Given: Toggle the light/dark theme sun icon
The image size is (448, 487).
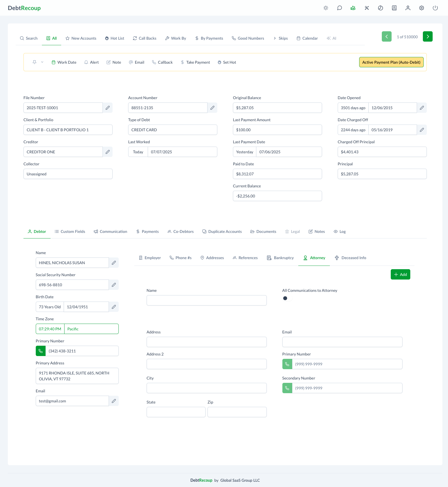Looking at the screenshot, I should pyautogui.click(x=326, y=8).
